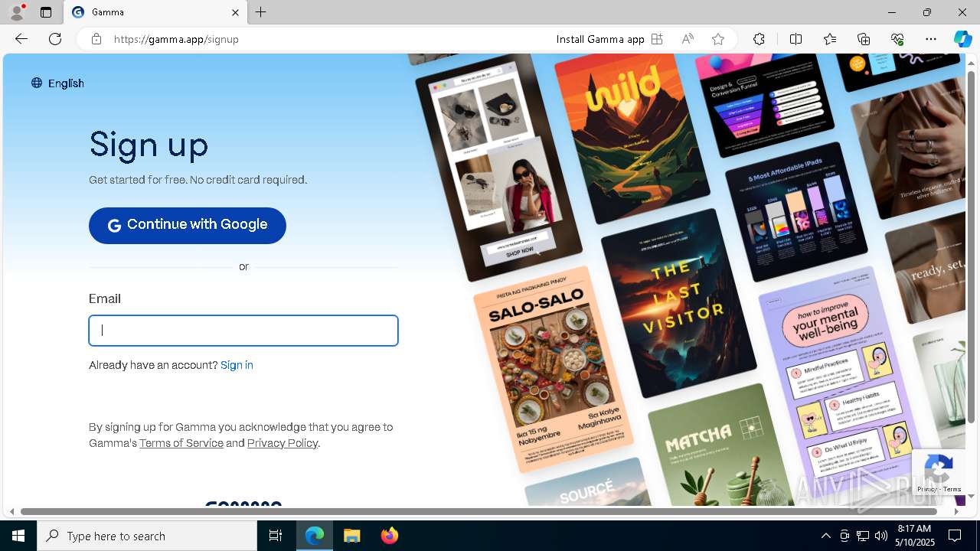
Task: Follow the Sign in link
Action: click(x=237, y=365)
